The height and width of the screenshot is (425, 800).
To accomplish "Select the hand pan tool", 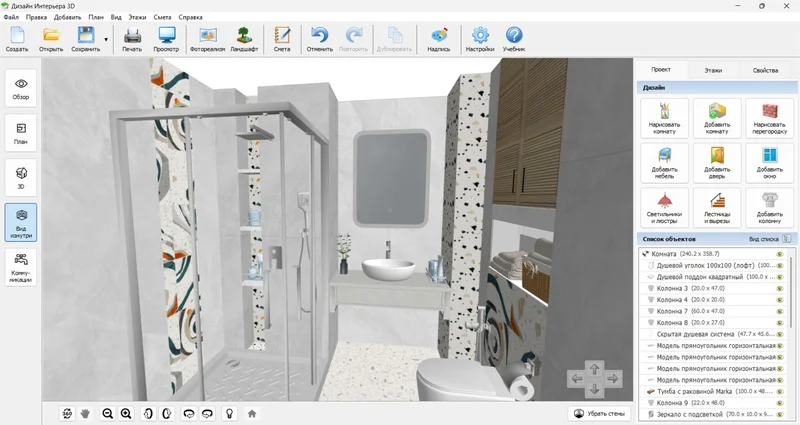I will (x=85, y=413).
